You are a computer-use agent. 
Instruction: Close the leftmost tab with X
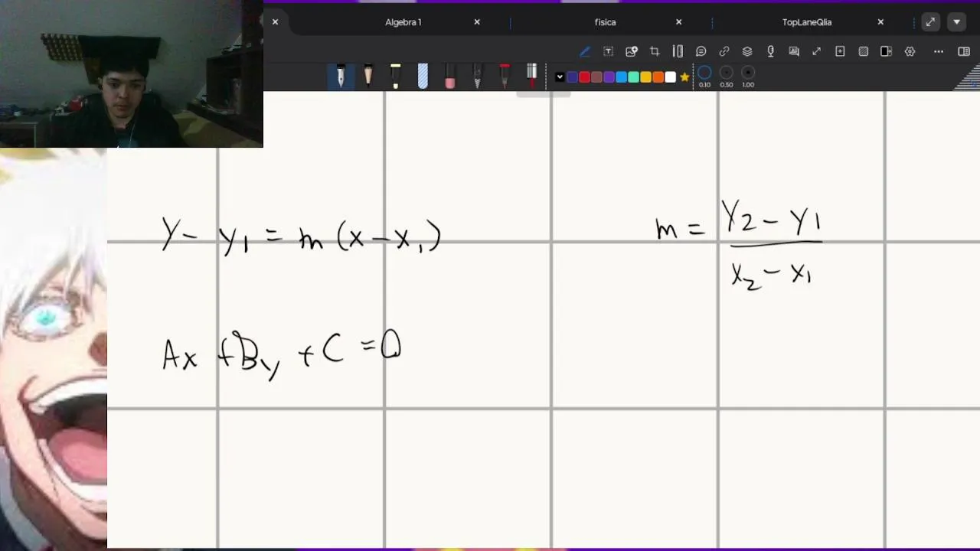click(275, 22)
